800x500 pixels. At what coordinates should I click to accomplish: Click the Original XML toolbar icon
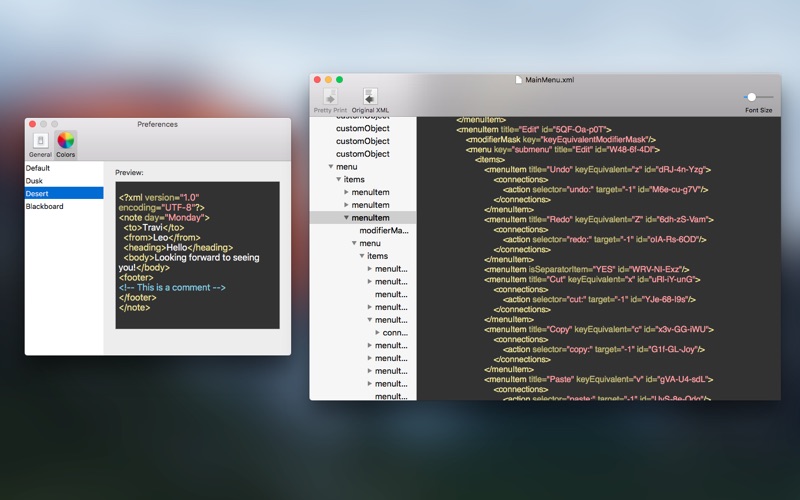(x=370, y=96)
